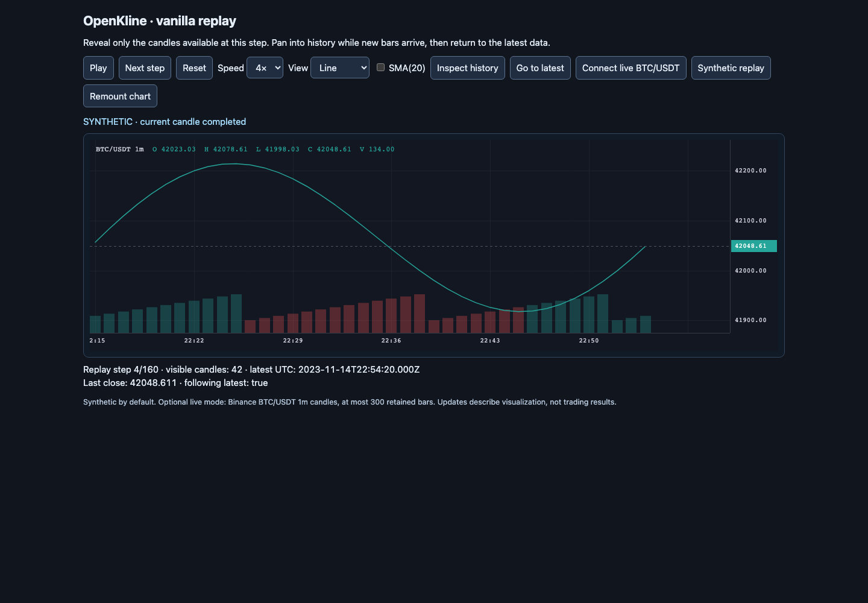Click the 42000.00 price axis label
Screen dimensions: 868x603
tap(750, 271)
